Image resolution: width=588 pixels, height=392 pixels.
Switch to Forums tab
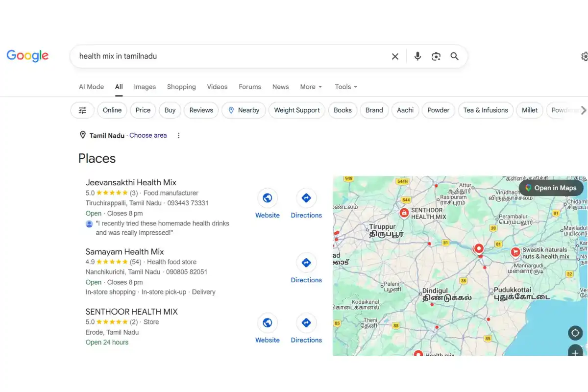point(250,87)
